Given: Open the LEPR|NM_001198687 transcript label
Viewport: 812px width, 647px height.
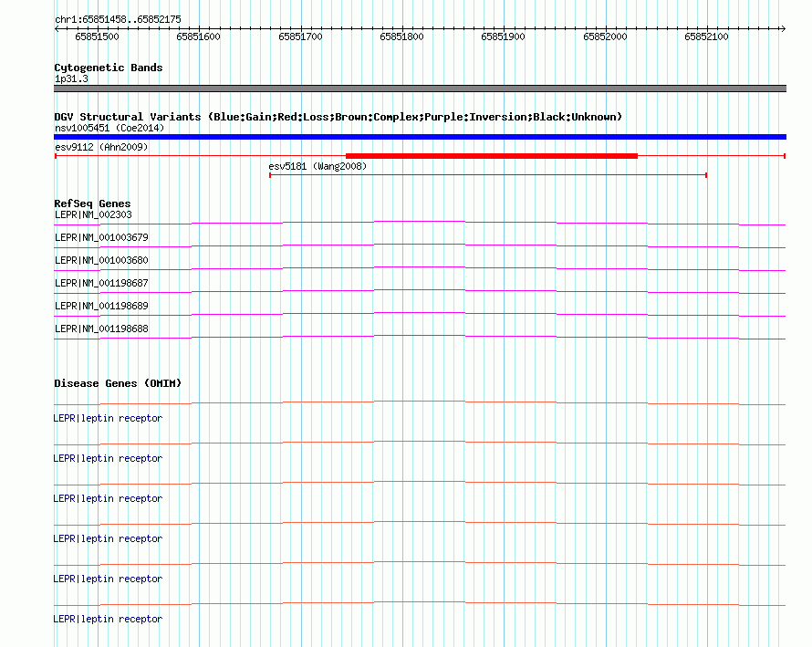Looking at the screenshot, I should point(101,283).
